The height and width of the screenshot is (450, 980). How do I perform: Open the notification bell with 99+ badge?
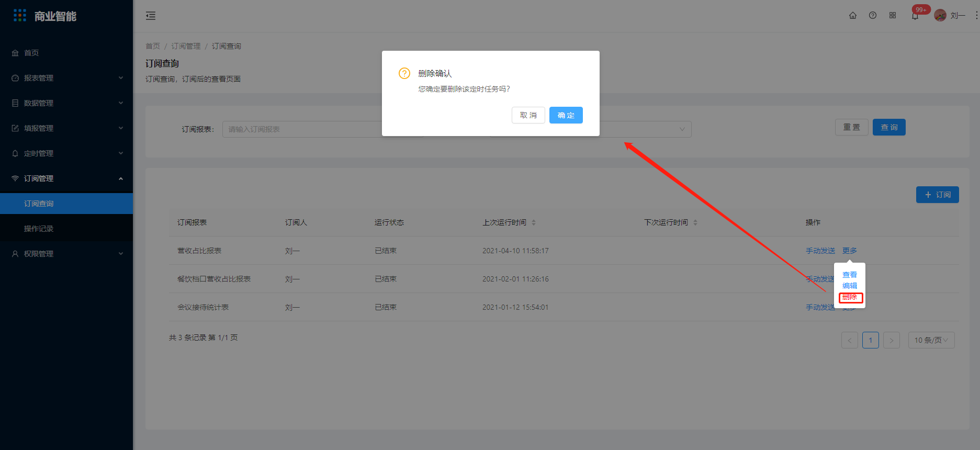pos(915,16)
